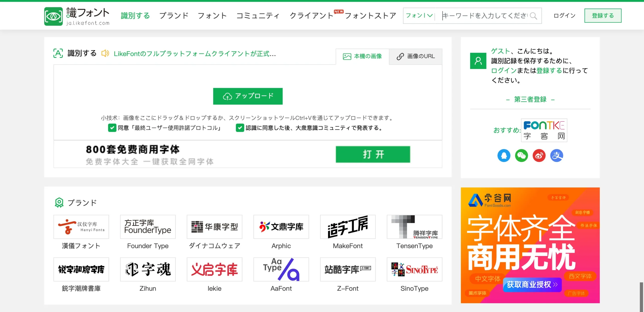Toggle the end-user license agreement checkbox
644x312 pixels.
[x=112, y=128]
